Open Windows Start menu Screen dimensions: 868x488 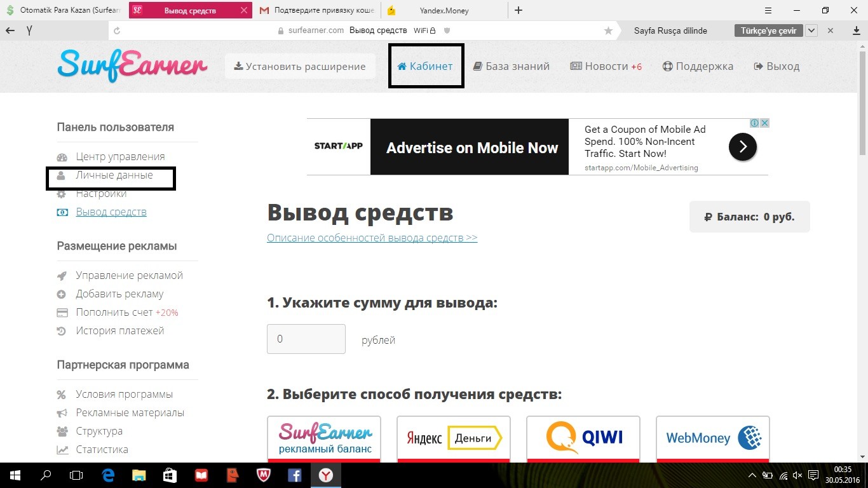(x=15, y=475)
